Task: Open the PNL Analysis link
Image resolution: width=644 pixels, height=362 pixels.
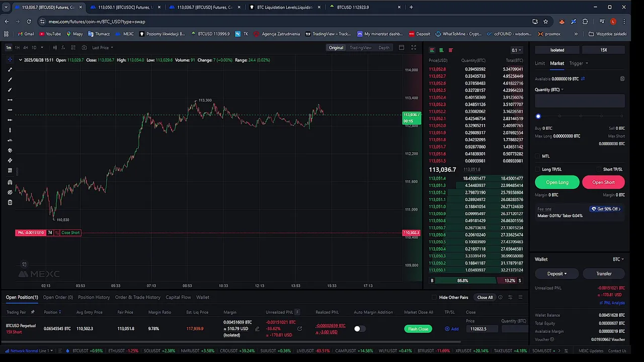Action: click(612, 303)
